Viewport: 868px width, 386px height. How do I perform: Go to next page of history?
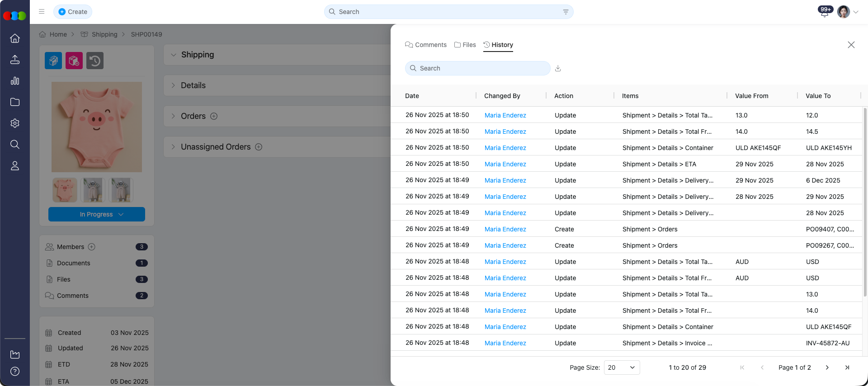[827, 367]
